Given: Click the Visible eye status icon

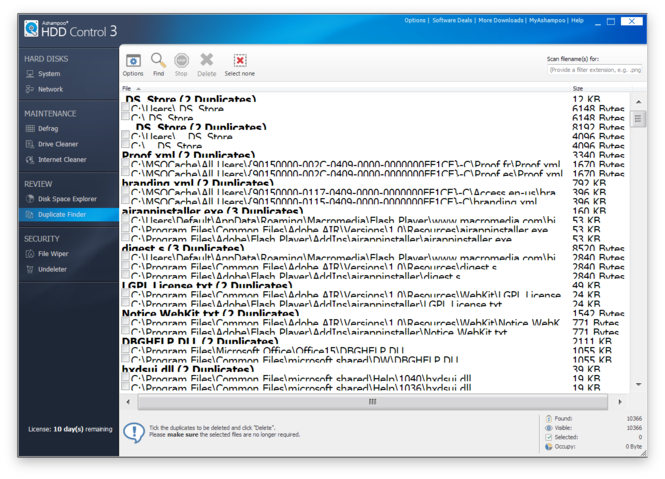Looking at the screenshot, I should pos(549,428).
